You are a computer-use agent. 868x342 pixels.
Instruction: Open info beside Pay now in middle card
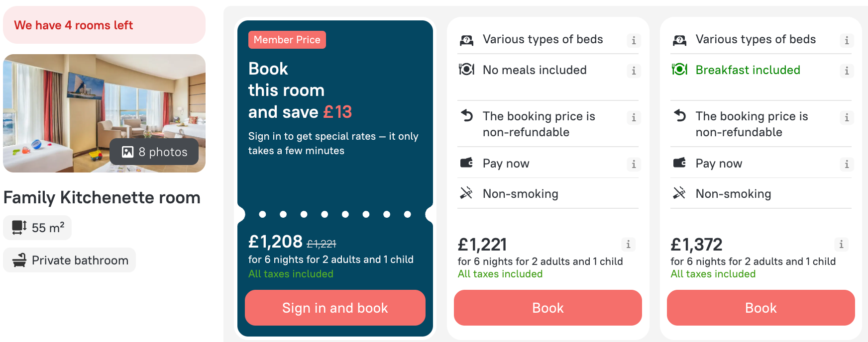634,164
